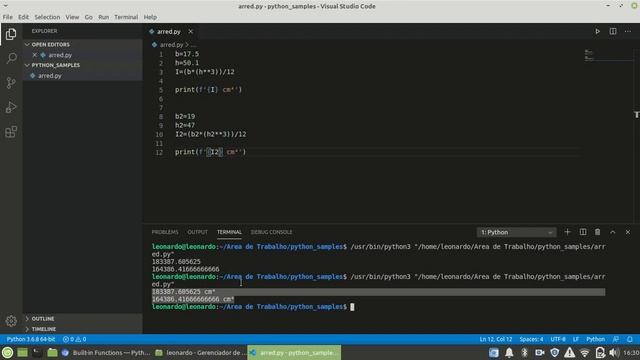Close the terminal panel

coord(628,232)
